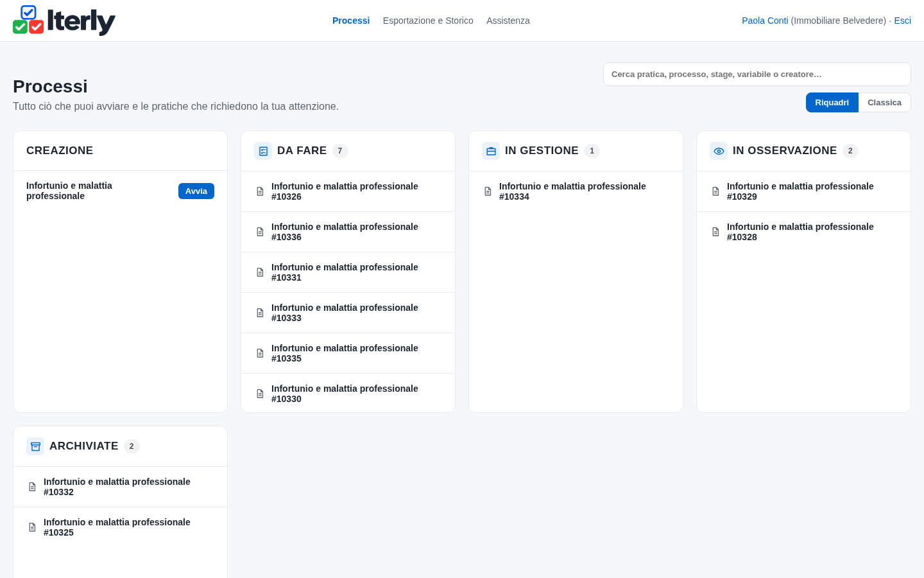Open the Processi navigation item

click(x=351, y=21)
